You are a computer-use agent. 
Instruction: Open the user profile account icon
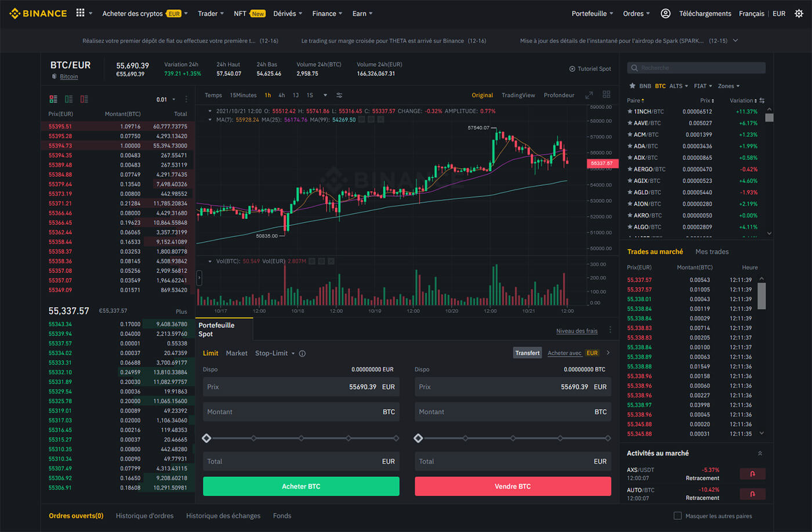click(666, 13)
